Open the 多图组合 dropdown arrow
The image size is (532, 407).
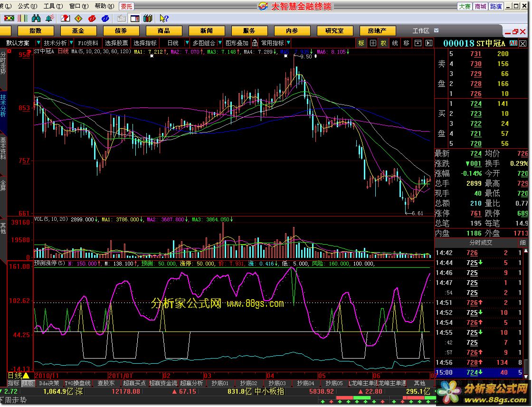(x=220, y=43)
